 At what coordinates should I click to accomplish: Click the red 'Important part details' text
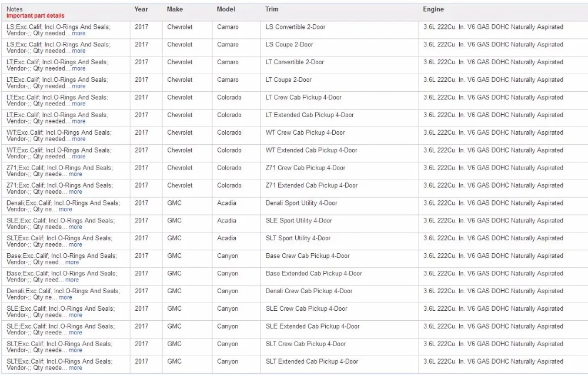pos(35,16)
